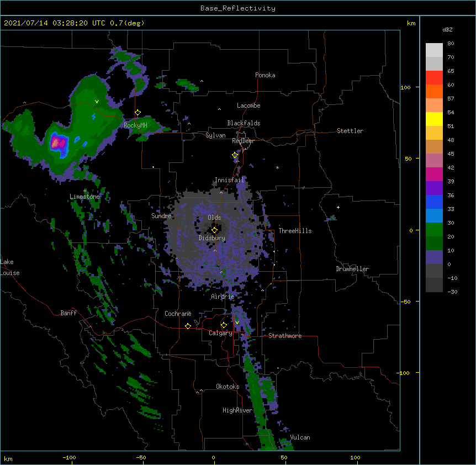Select the white asterisk marker above Limestone
Viewport: 476px width, 465px height.
(85, 191)
